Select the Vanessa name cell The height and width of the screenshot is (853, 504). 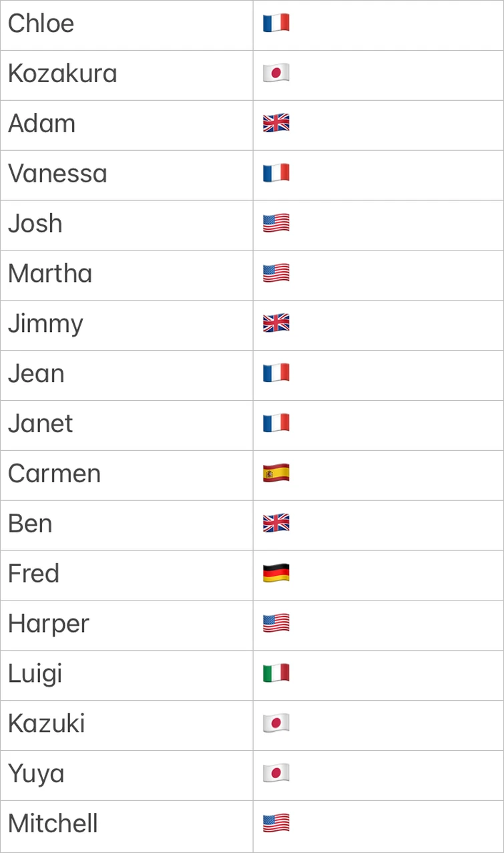point(57,174)
